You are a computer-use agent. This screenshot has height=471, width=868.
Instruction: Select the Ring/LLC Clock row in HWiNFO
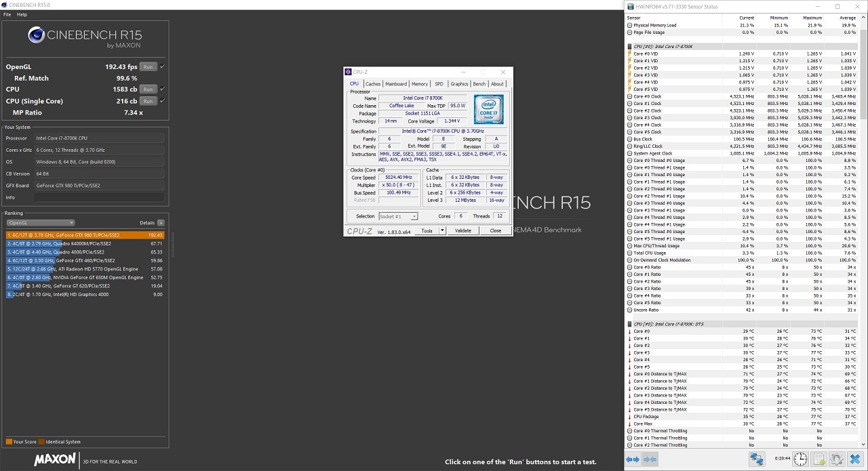click(743, 146)
